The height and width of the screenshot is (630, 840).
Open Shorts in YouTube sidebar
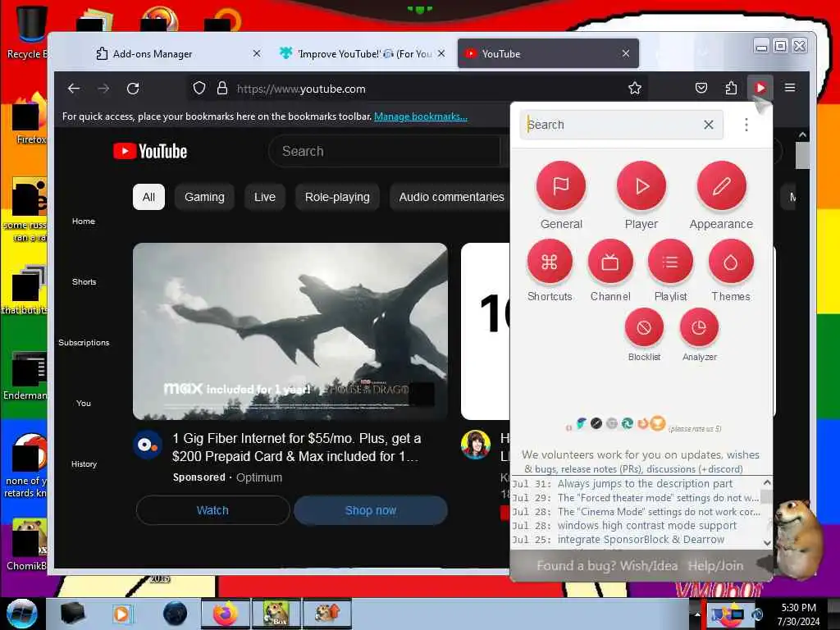tap(84, 281)
